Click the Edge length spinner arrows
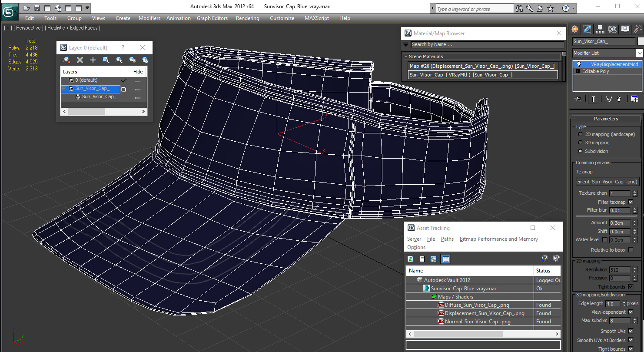 pos(624,304)
